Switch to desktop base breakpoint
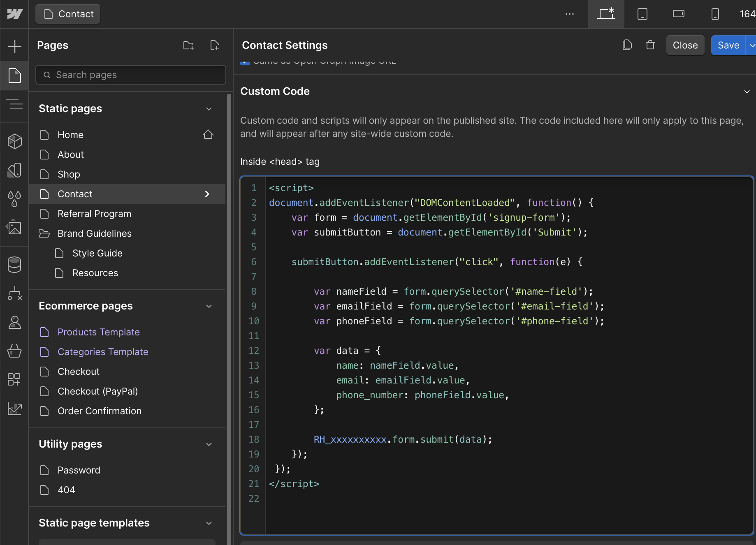756x545 pixels. pos(606,14)
